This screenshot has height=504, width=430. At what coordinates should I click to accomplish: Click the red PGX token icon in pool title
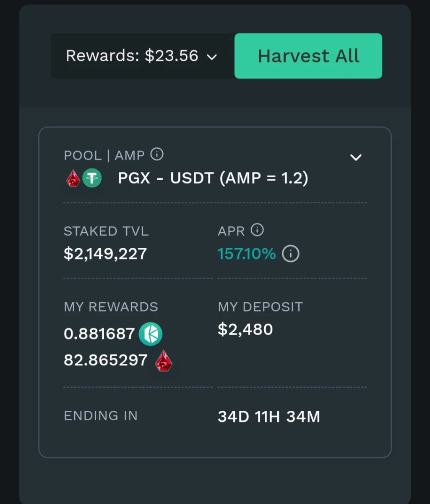tap(73, 178)
